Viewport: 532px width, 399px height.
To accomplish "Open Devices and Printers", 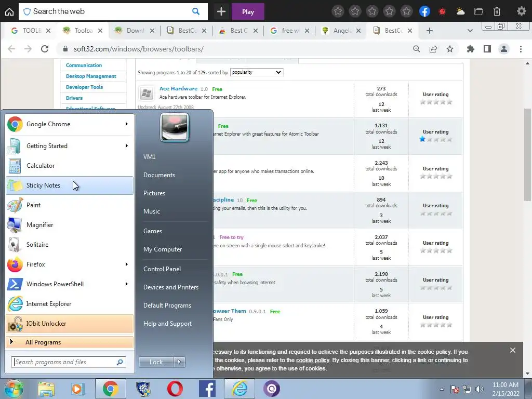I will (170, 287).
